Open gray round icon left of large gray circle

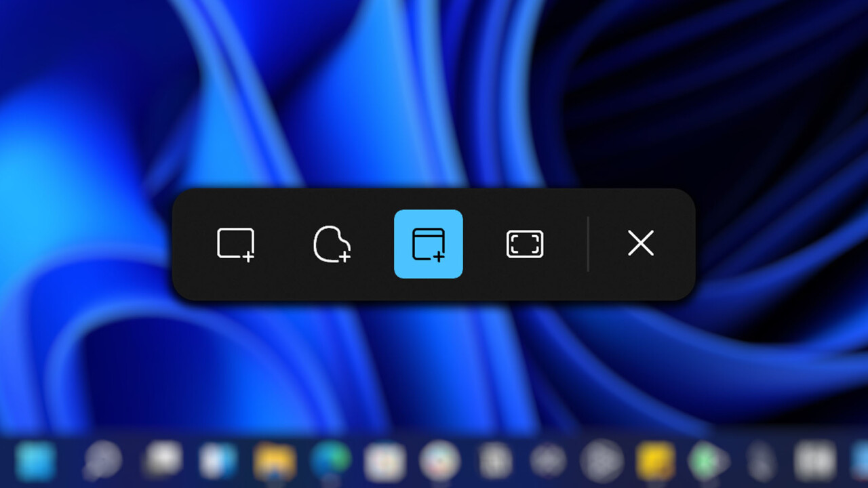[548, 462]
